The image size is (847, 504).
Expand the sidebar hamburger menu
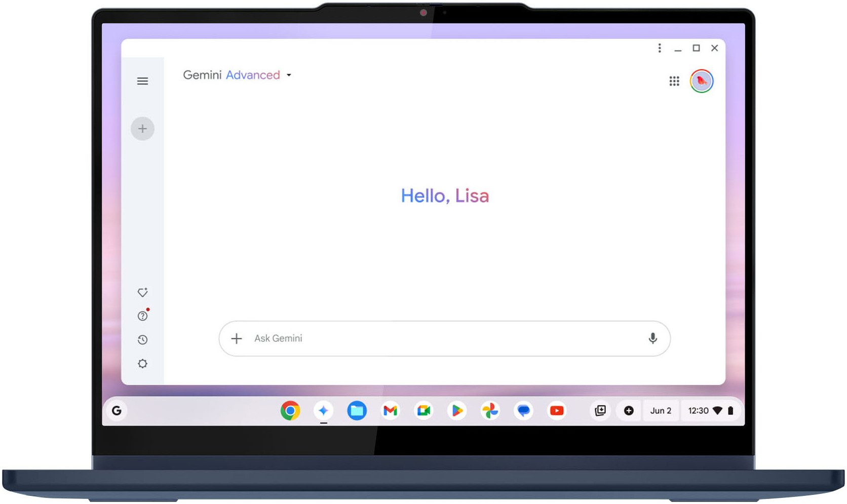pos(142,81)
